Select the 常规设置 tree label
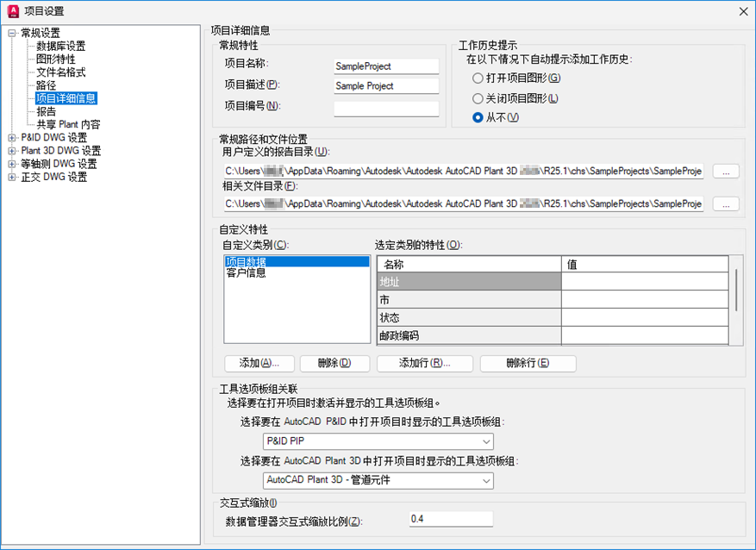The height and width of the screenshot is (550, 756). pos(41,34)
